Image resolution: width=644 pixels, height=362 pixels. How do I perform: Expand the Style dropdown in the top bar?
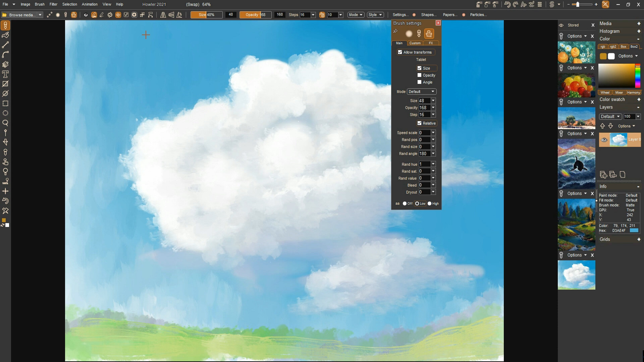click(x=375, y=14)
